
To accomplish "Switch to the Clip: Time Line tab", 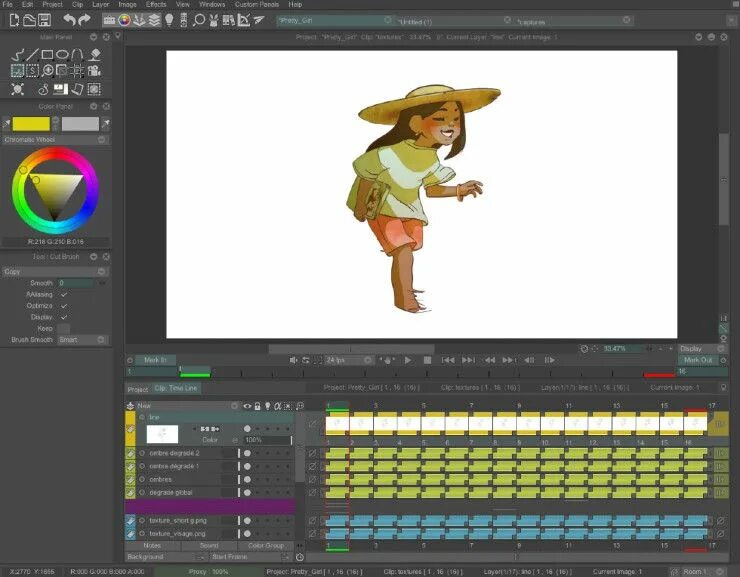I will click(176, 388).
